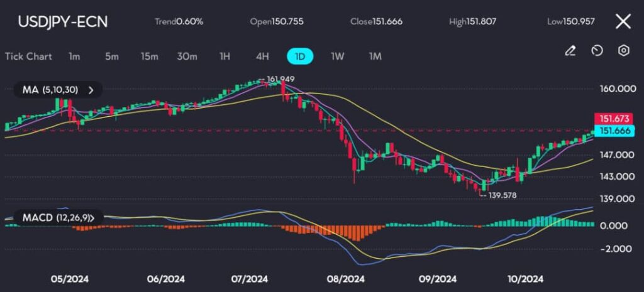Viewport: 644px width, 292px height.
Task: Select the pencil drawing tool icon
Action: tap(570, 51)
